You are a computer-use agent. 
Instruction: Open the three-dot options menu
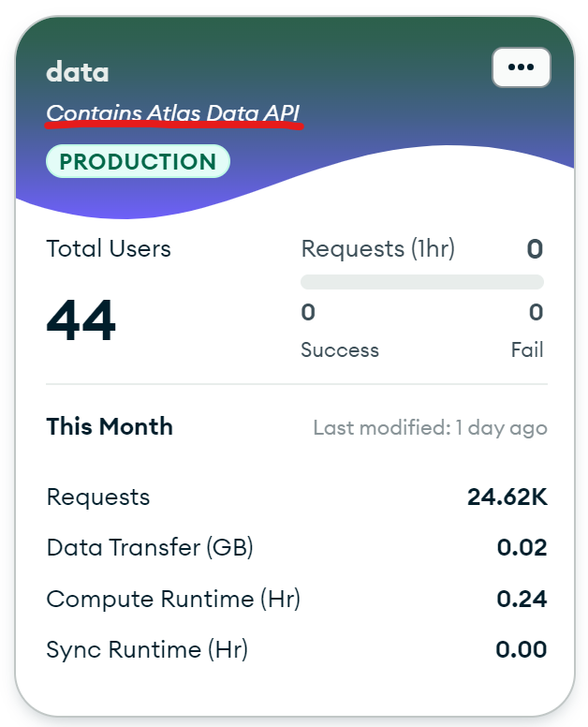tap(521, 67)
